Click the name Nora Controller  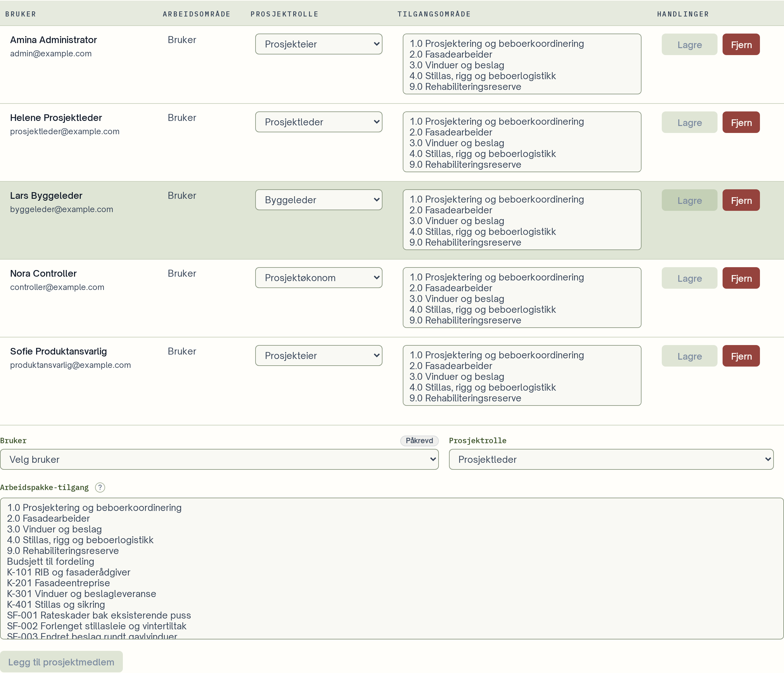(x=43, y=274)
